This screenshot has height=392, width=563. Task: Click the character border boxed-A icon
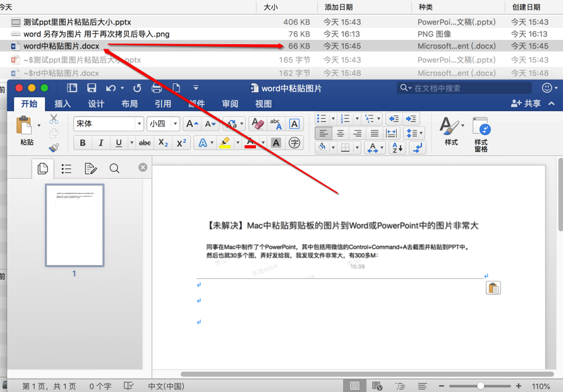[x=294, y=124]
